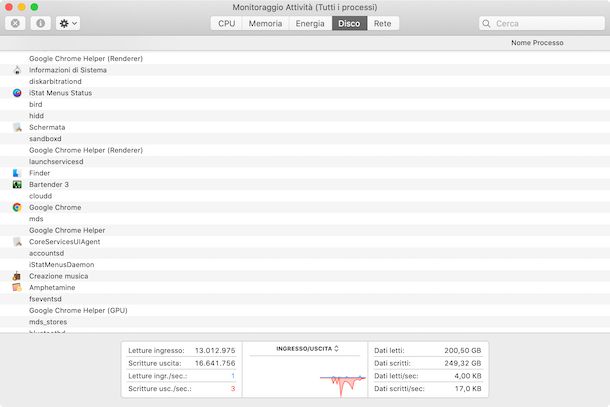The image size is (610, 407).
Task: Click the Cerca search field
Action: click(x=542, y=23)
